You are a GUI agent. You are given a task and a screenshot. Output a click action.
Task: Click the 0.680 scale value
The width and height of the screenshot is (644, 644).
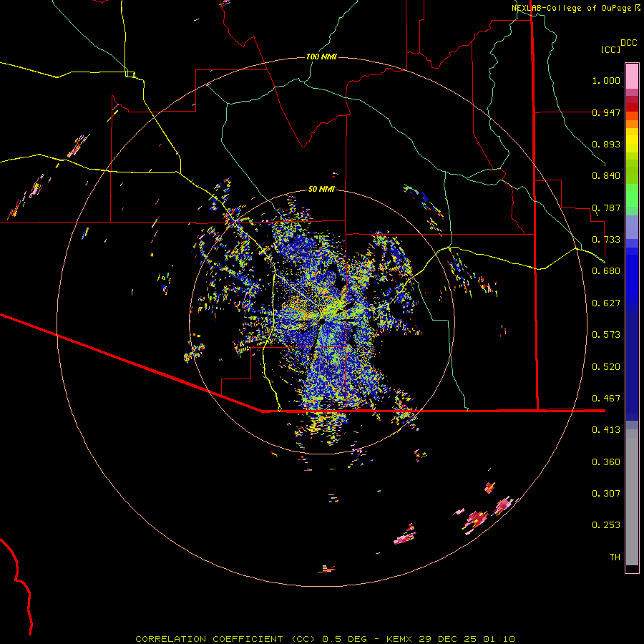[x=606, y=271]
